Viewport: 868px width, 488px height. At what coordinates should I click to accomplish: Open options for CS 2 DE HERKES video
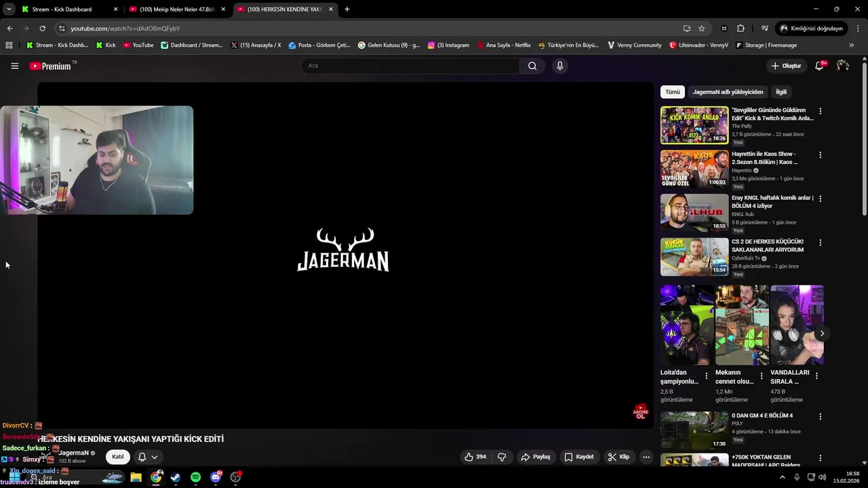pos(820,242)
